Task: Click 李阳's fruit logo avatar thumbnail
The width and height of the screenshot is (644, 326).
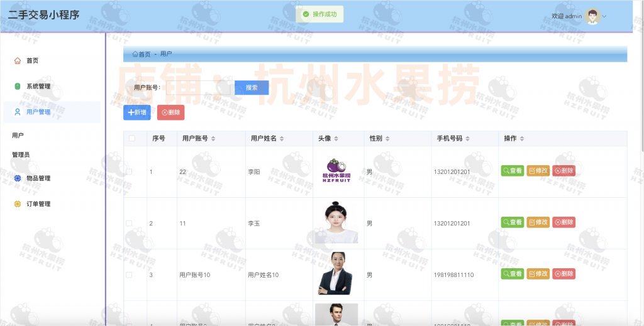Action: (336, 171)
